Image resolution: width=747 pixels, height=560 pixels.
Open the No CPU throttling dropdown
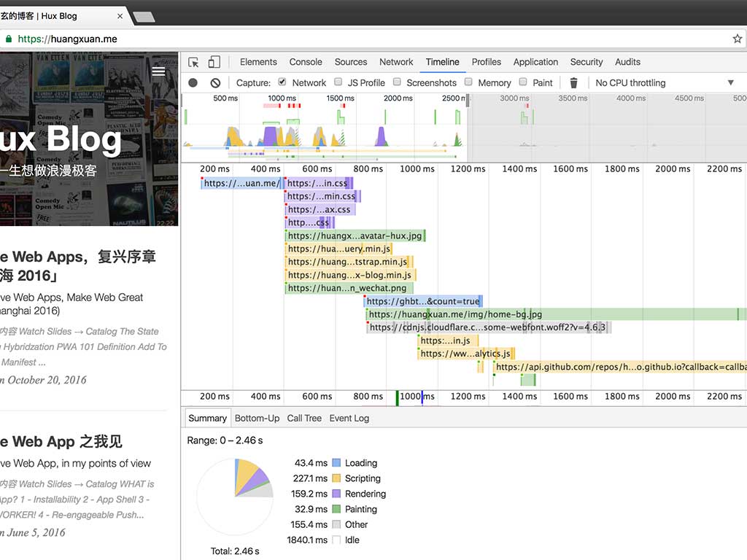pyautogui.click(x=665, y=83)
